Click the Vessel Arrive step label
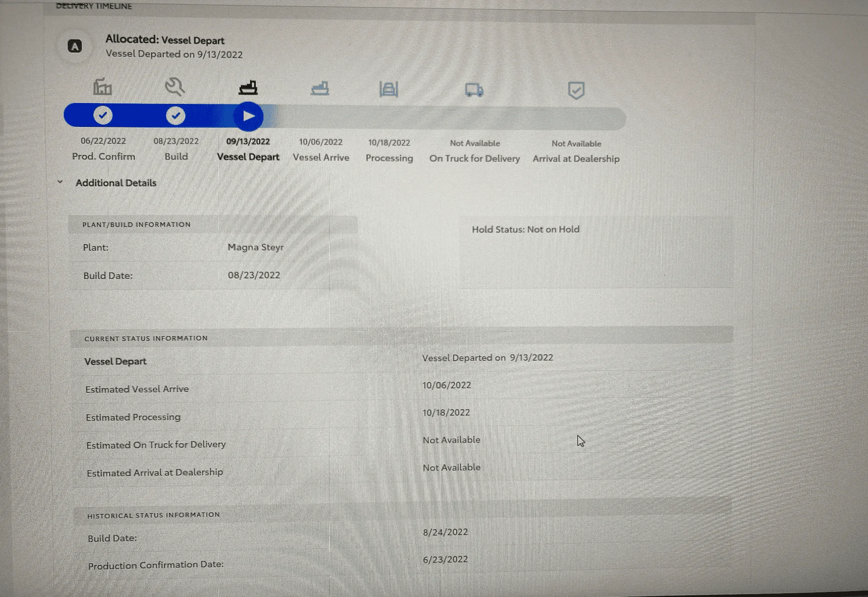Viewport: 868px width, 597px height. (321, 157)
